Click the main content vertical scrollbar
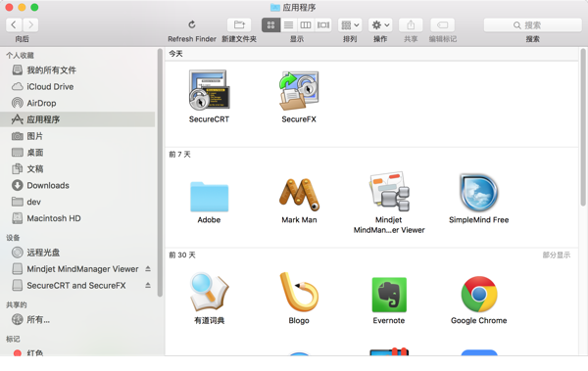Image resolution: width=588 pixels, height=371 pixels. [x=583, y=127]
